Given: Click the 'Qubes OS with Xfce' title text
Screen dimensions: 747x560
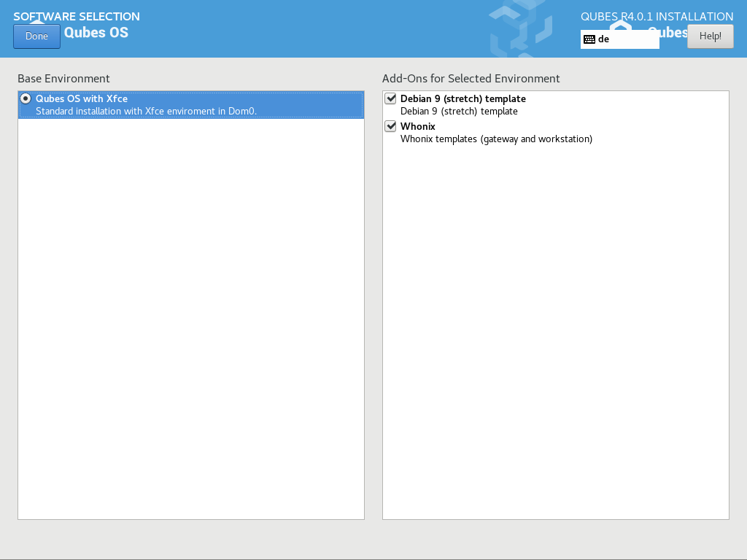Looking at the screenshot, I should [x=82, y=98].
